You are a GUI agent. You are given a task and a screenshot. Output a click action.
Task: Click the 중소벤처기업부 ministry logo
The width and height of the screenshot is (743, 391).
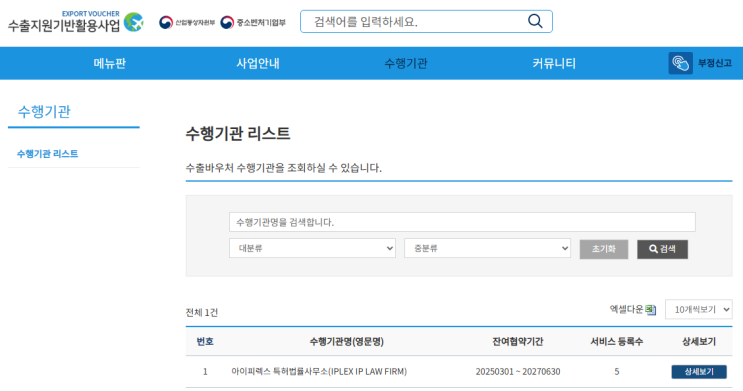(x=253, y=22)
